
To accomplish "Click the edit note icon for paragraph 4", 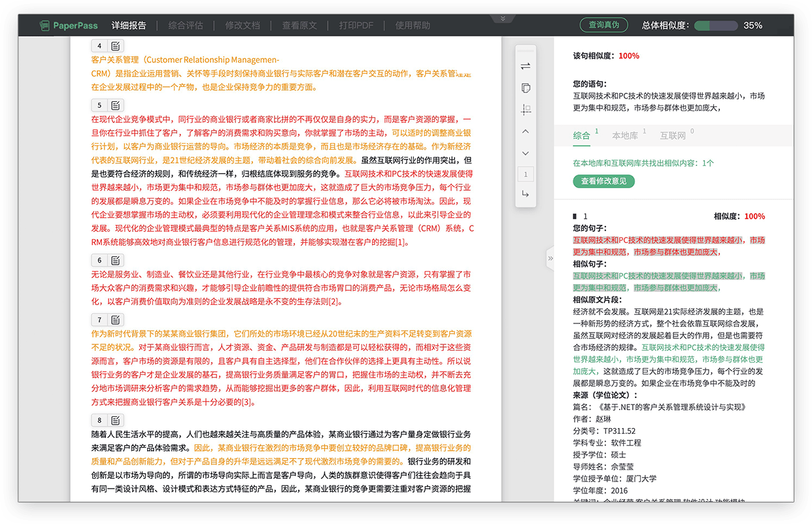I will (x=116, y=46).
